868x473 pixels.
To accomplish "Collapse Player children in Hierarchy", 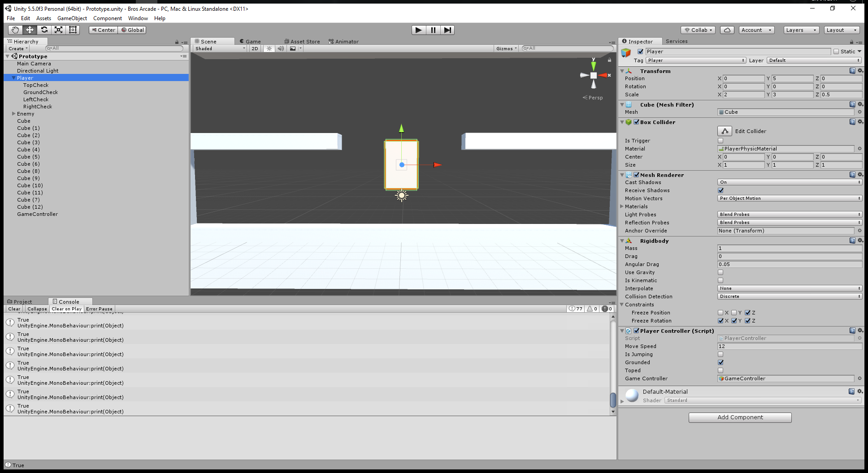I will [x=13, y=78].
